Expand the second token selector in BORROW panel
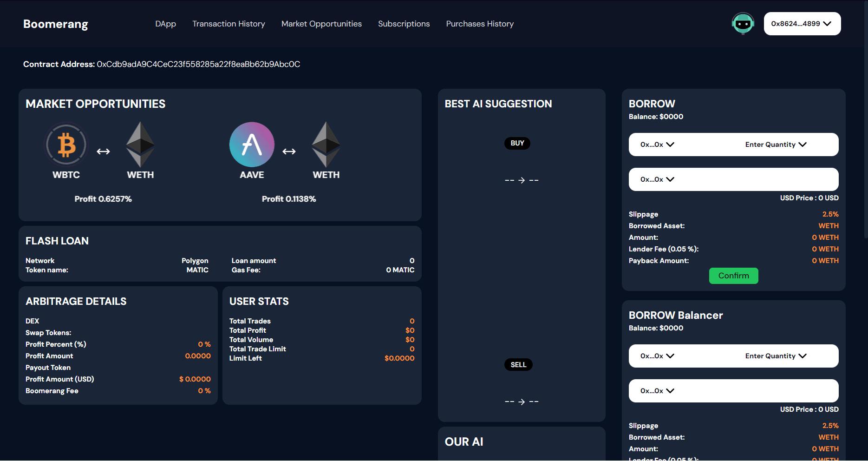Viewport: 868px width, 461px height. pos(657,179)
